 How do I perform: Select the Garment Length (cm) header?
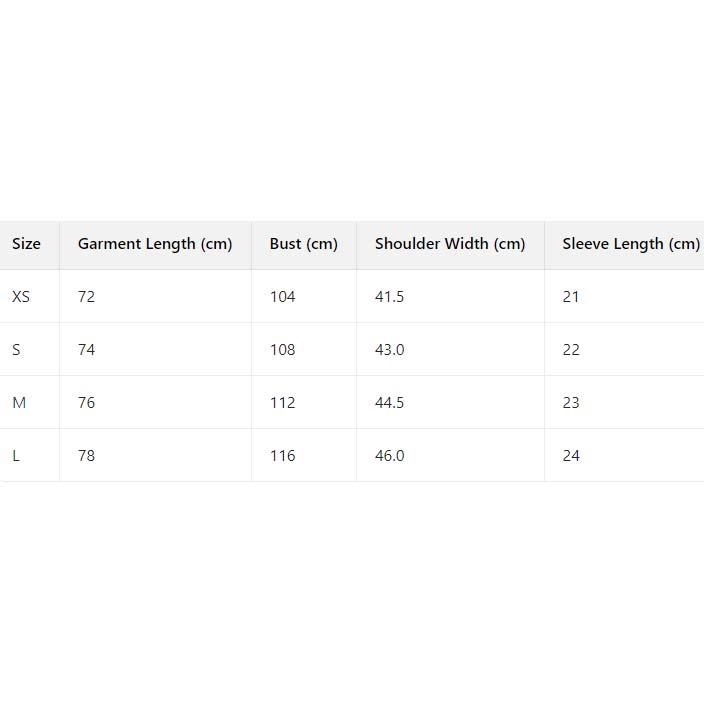[x=155, y=244]
